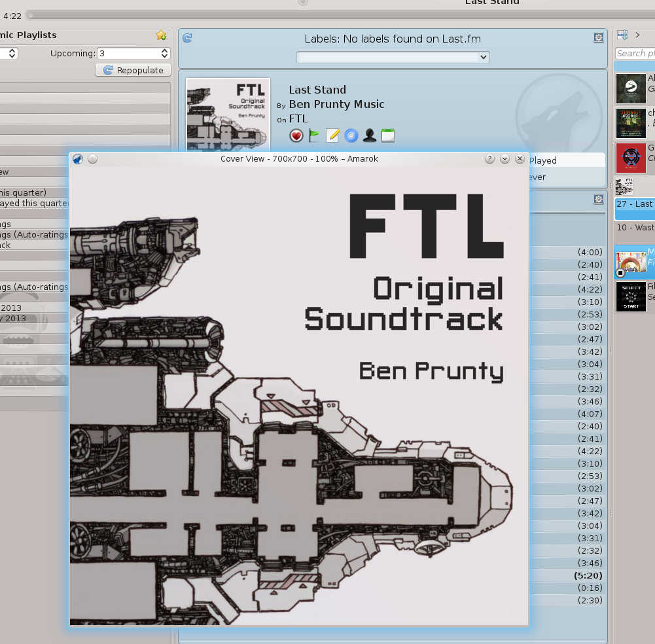Click the add bookmark star in Dynamic Playlists
655x644 pixels.
[161, 35]
